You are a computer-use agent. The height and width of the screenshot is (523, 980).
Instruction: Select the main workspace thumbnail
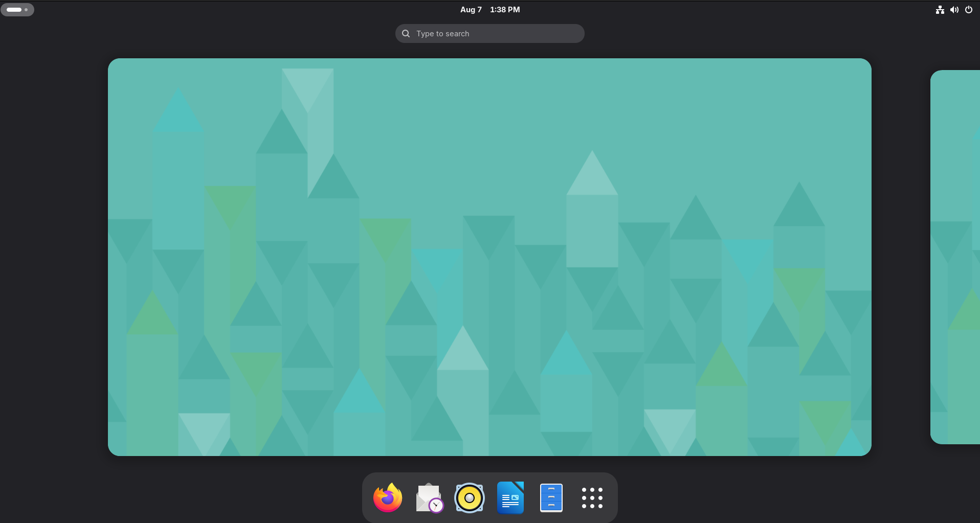[489, 257]
